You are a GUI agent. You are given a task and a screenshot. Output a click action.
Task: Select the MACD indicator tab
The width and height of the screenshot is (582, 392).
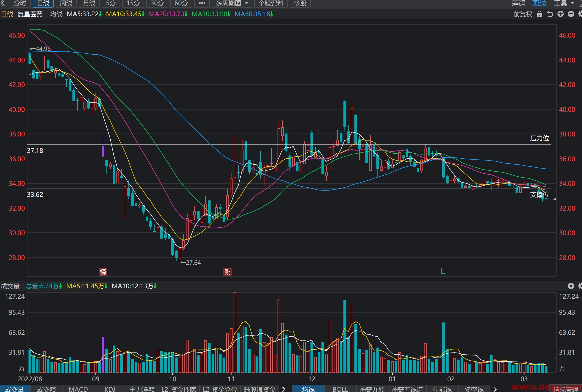click(x=78, y=389)
